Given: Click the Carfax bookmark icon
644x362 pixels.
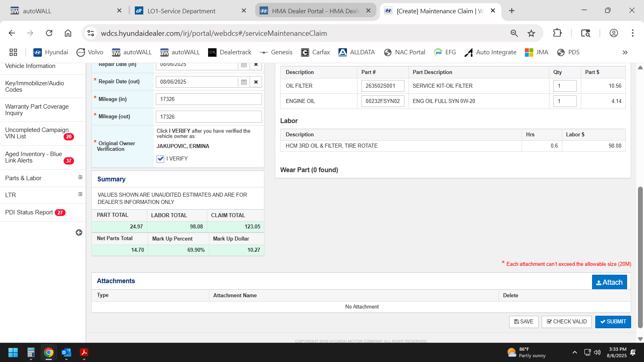Looking at the screenshot, I should [305, 52].
